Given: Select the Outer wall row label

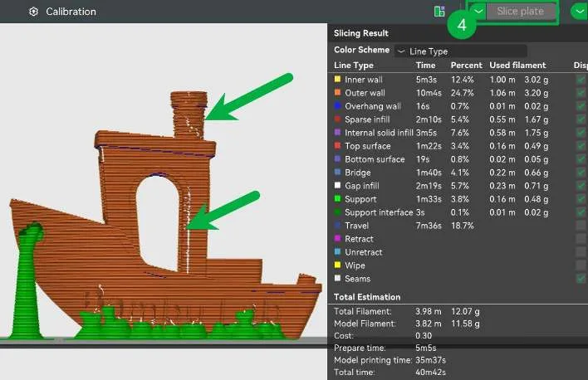Looking at the screenshot, I should pyautogui.click(x=365, y=93).
